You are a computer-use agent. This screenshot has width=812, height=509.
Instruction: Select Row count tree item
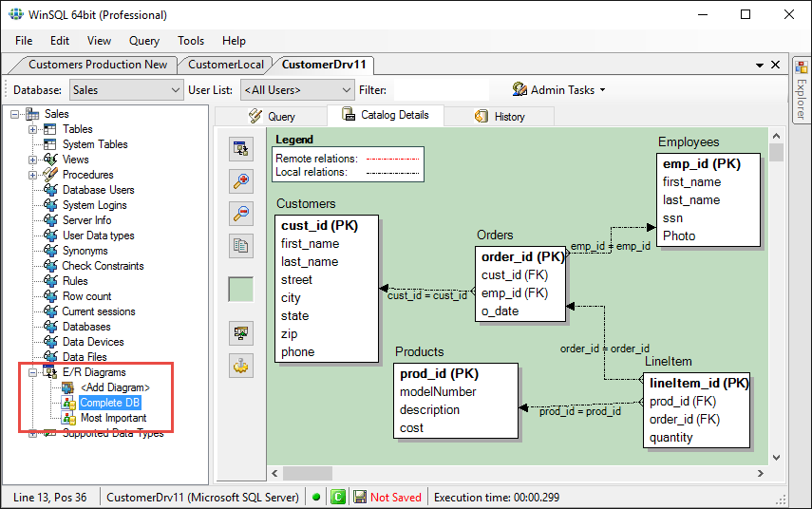pos(87,296)
